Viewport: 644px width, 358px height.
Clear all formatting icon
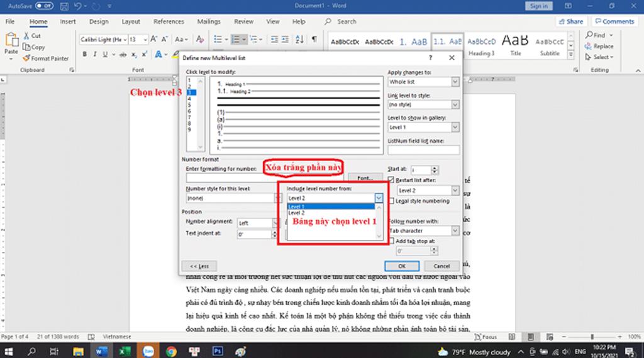[x=200, y=40]
